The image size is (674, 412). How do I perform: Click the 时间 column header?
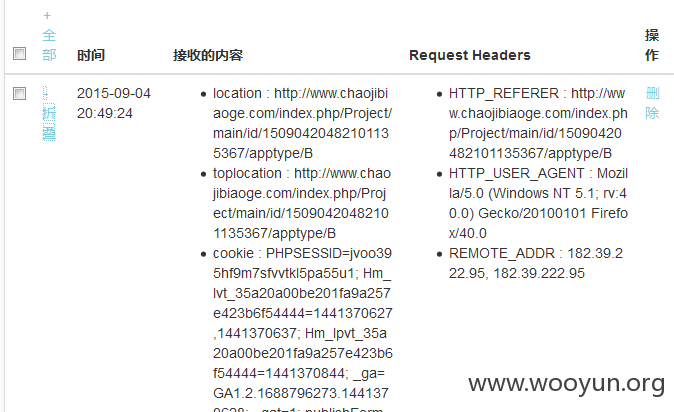pos(91,55)
